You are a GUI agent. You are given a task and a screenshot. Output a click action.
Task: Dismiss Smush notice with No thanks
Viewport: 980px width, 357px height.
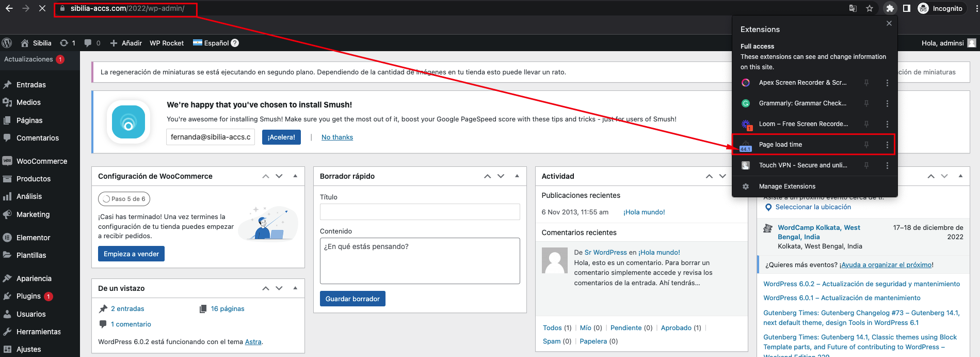point(337,137)
